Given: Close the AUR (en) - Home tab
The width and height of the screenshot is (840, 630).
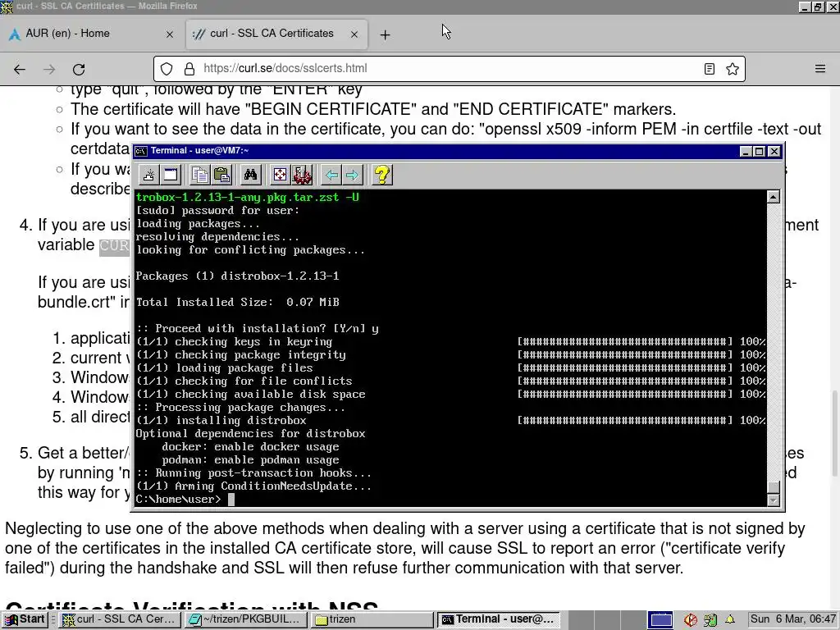Looking at the screenshot, I should (170, 34).
